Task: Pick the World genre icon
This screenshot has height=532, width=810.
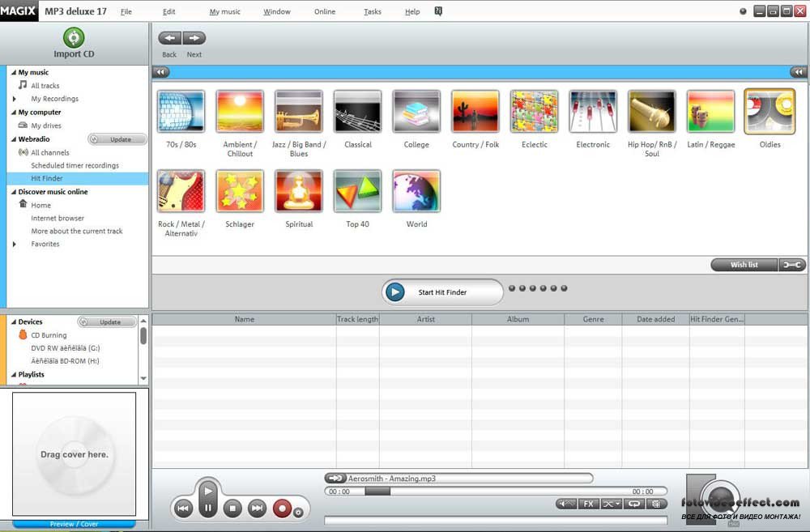Action: point(416,191)
